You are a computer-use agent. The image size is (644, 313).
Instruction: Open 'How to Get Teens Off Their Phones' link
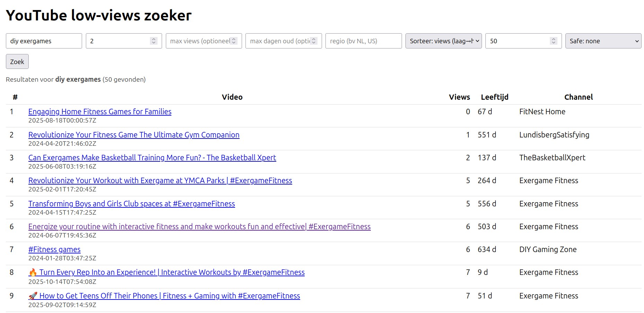coord(169,296)
